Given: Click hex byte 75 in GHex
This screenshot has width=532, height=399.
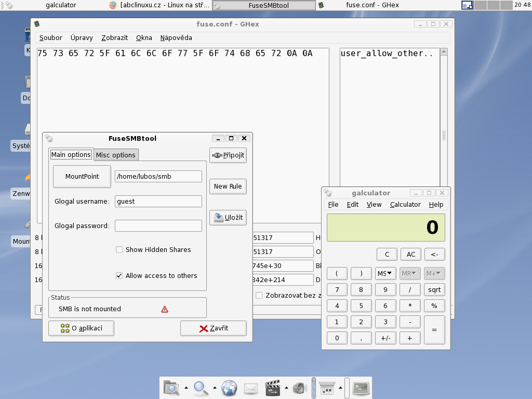Looking at the screenshot, I should 42,54.
